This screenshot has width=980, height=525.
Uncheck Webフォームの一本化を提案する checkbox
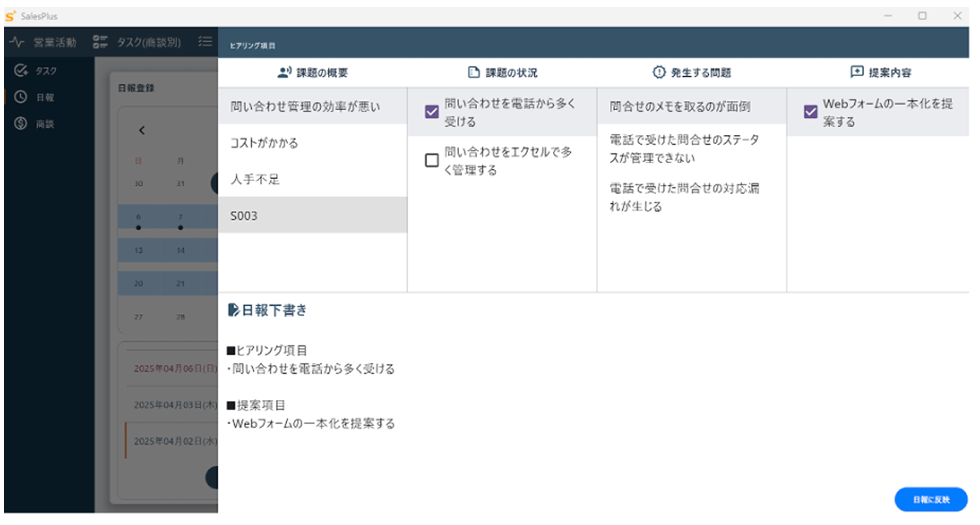(810, 112)
